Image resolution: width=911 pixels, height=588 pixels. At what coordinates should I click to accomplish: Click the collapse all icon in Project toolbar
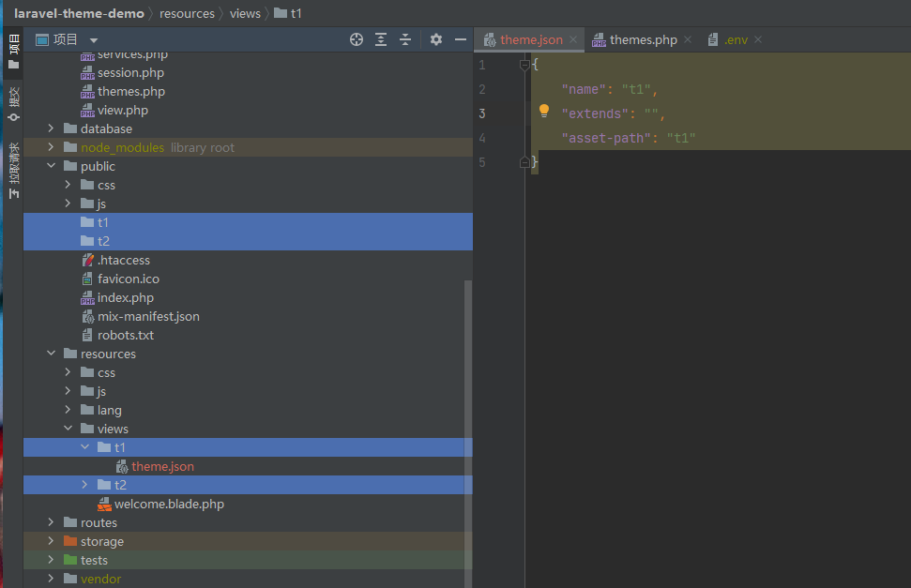click(405, 39)
